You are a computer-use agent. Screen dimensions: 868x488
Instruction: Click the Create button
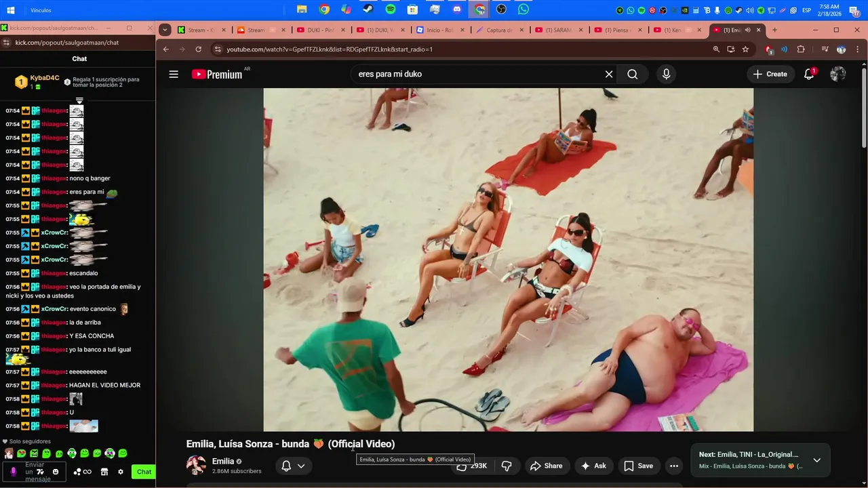point(770,75)
